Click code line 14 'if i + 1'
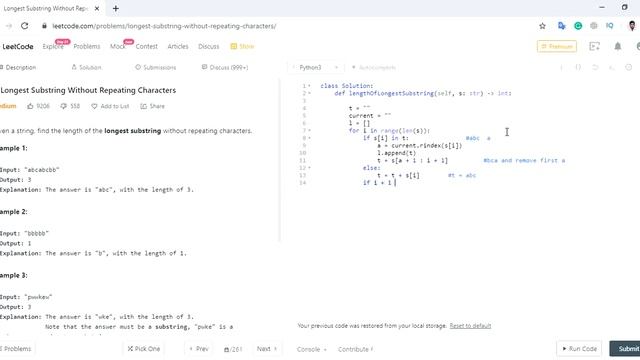The width and height of the screenshot is (640, 360). pos(377,182)
